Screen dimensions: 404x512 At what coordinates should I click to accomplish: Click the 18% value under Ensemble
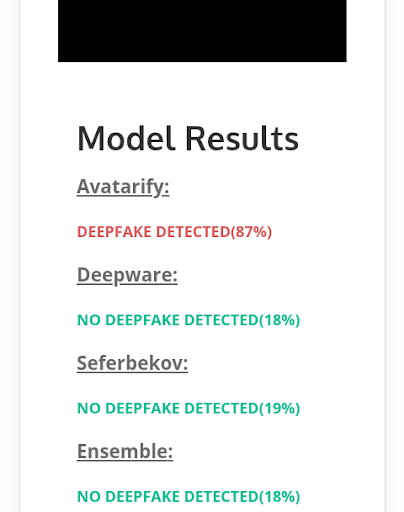(x=279, y=497)
